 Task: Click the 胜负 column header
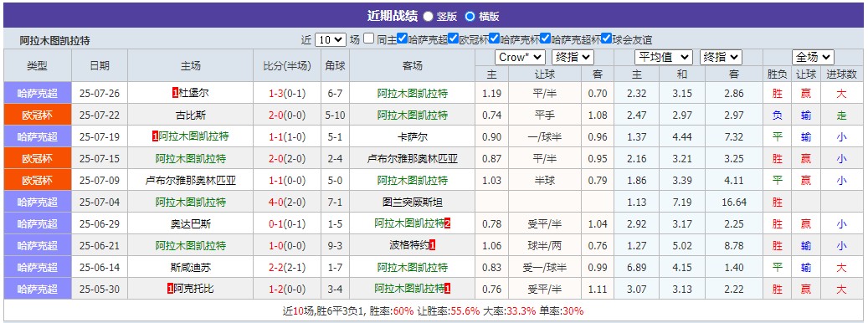click(778, 74)
